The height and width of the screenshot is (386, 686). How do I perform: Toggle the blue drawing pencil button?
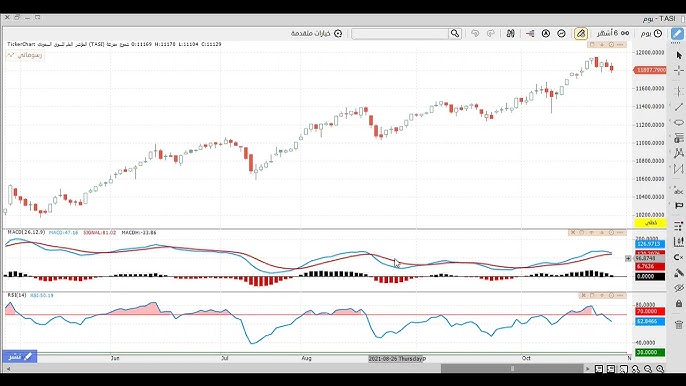(677, 33)
